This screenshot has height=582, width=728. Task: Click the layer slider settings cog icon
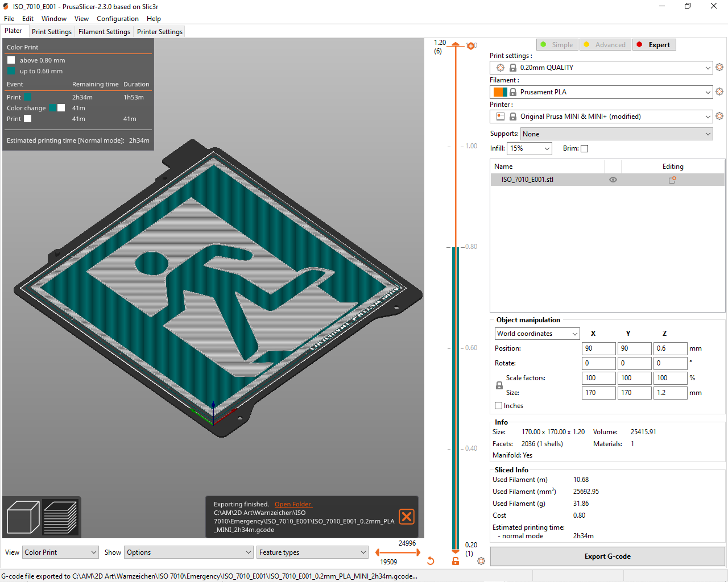[481, 561]
